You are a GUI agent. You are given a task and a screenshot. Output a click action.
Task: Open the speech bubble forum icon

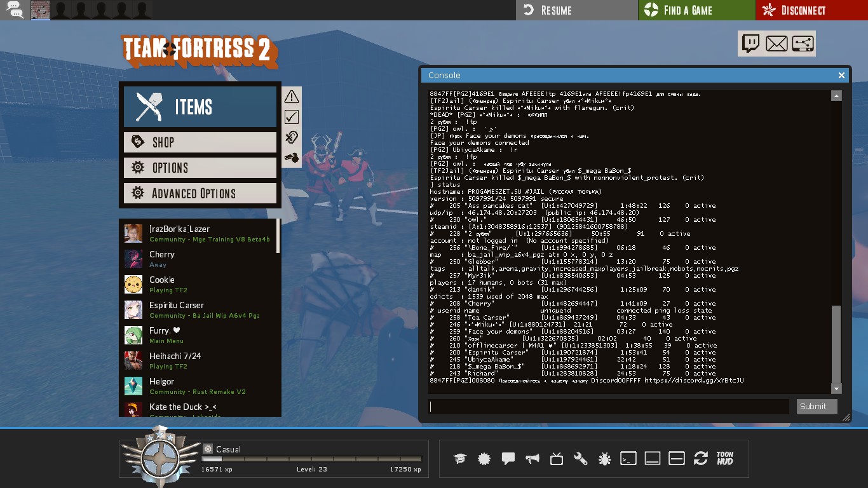click(x=508, y=459)
